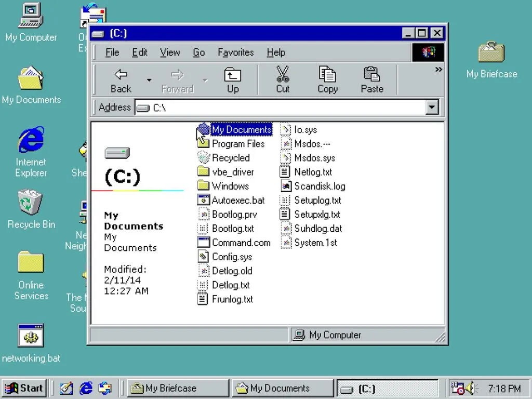The image size is (532, 399).
Task: Launch Internet Explorer from the quick launch bar
Action: [x=86, y=388]
